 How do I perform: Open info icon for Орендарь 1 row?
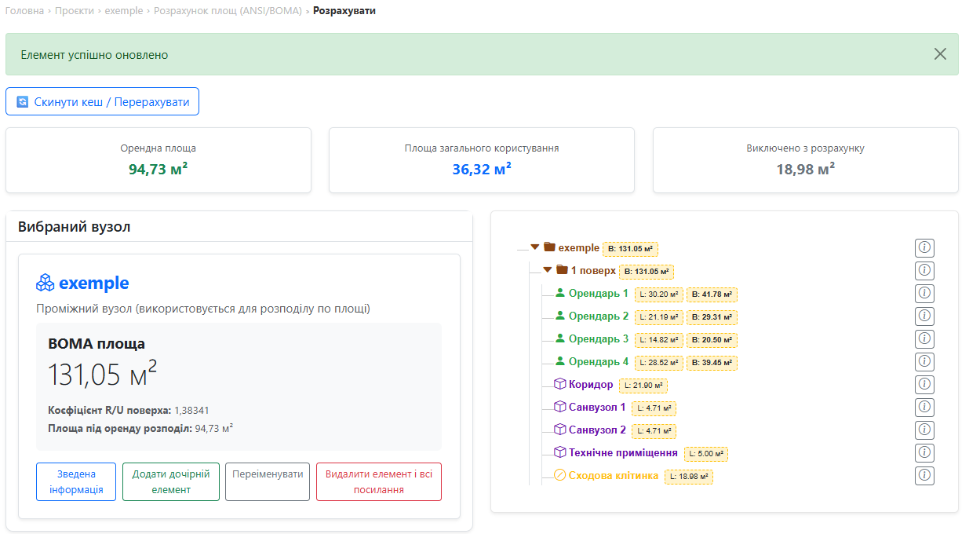tap(924, 294)
